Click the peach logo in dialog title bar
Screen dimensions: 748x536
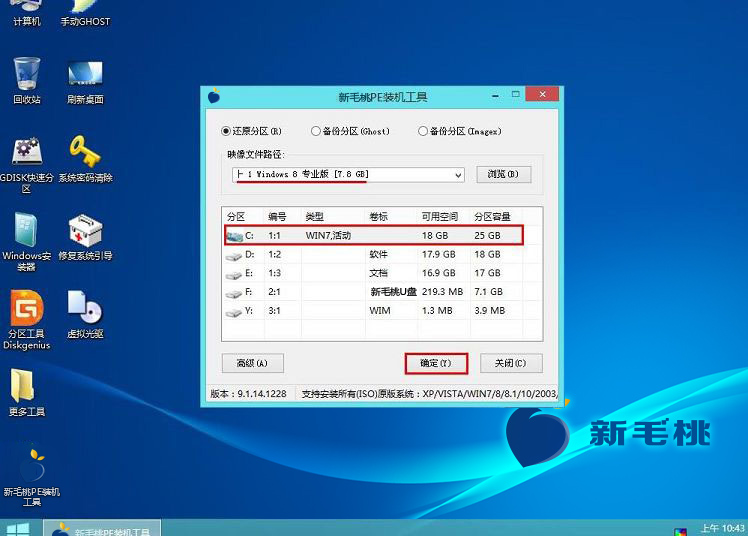click(x=214, y=96)
